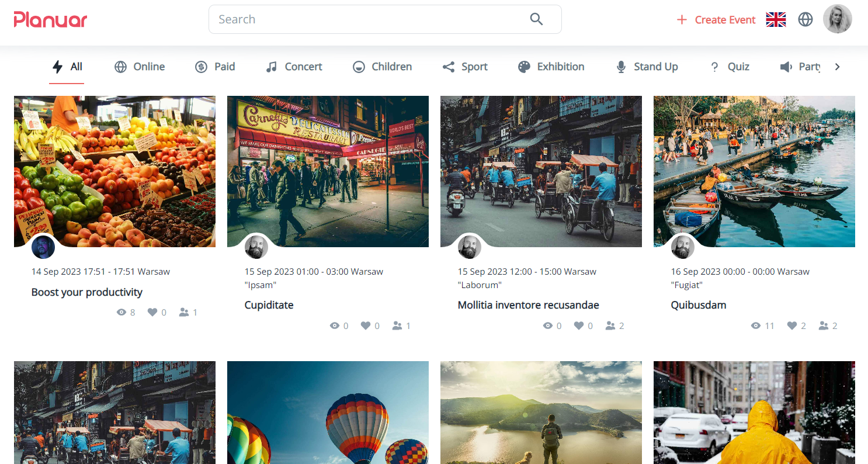Image resolution: width=868 pixels, height=464 pixels.
Task: Click views eye icon on Quibusdam card
Action: click(756, 326)
